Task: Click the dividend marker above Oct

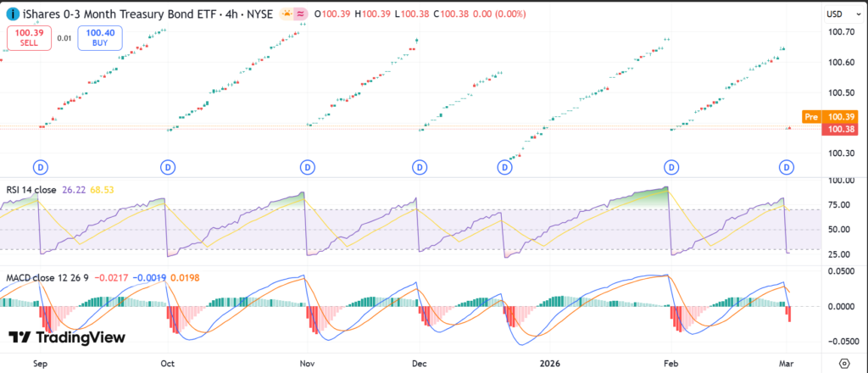Action: 168,167
